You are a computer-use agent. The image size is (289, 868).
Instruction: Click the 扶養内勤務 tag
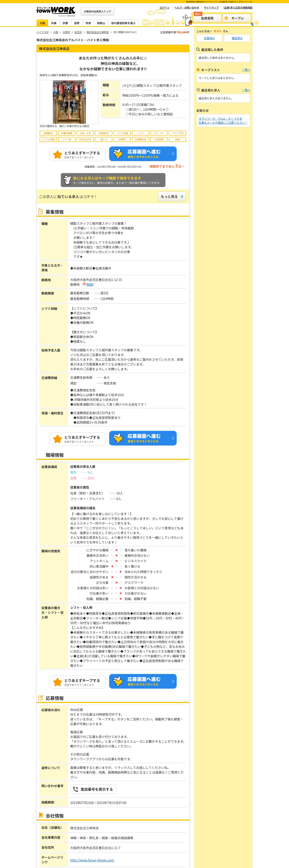click(x=67, y=133)
